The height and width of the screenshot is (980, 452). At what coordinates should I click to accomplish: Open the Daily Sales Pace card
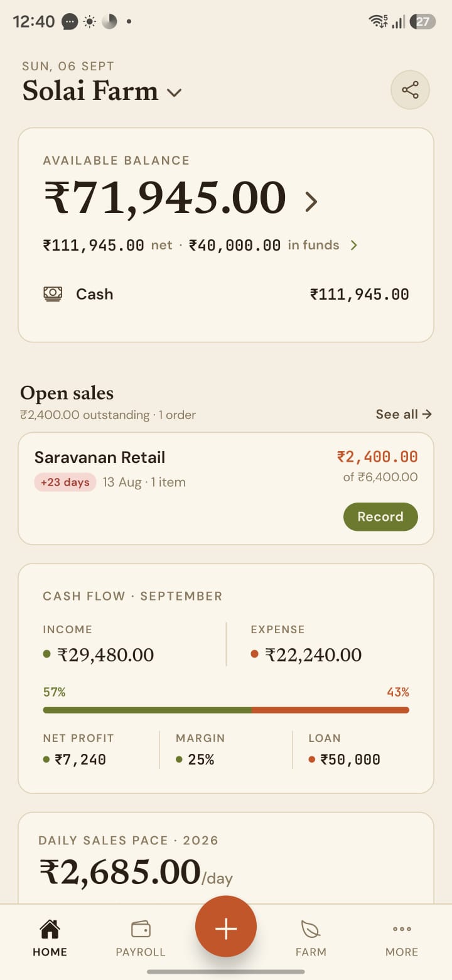pos(226,858)
